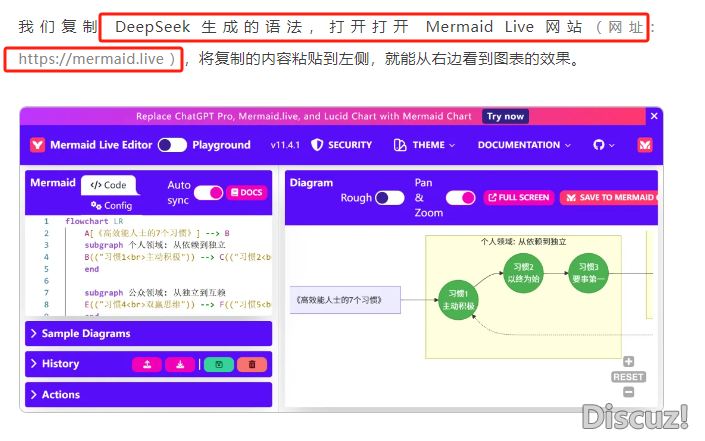Enable the Rough diagram toggle

click(x=389, y=198)
